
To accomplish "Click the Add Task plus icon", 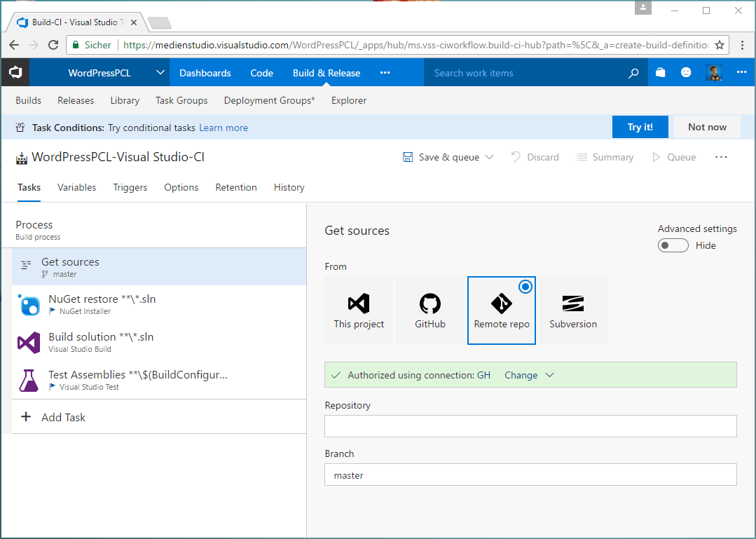I will pyautogui.click(x=26, y=417).
